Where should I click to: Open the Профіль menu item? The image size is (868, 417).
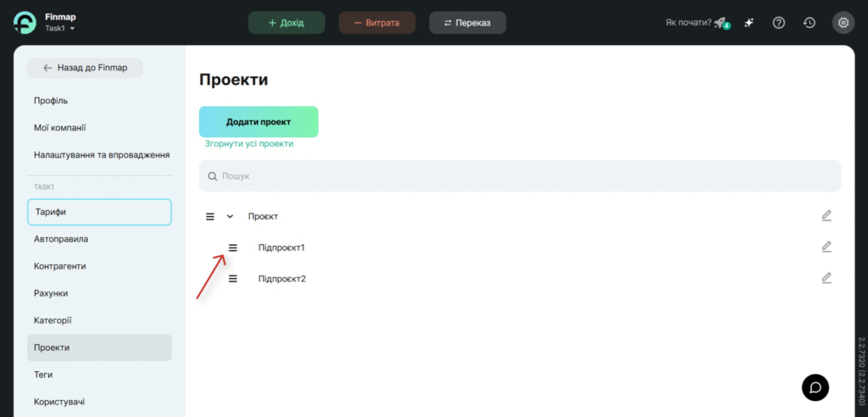51,101
